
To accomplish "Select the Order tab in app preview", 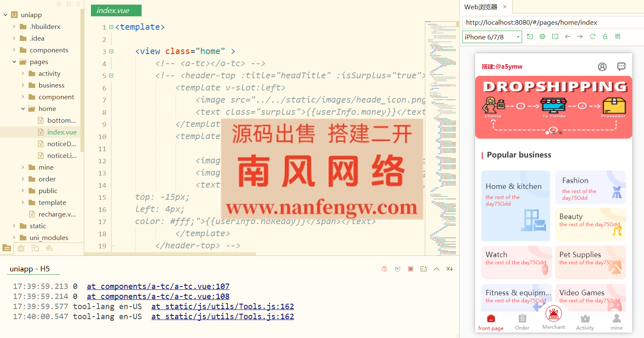I will click(x=522, y=322).
